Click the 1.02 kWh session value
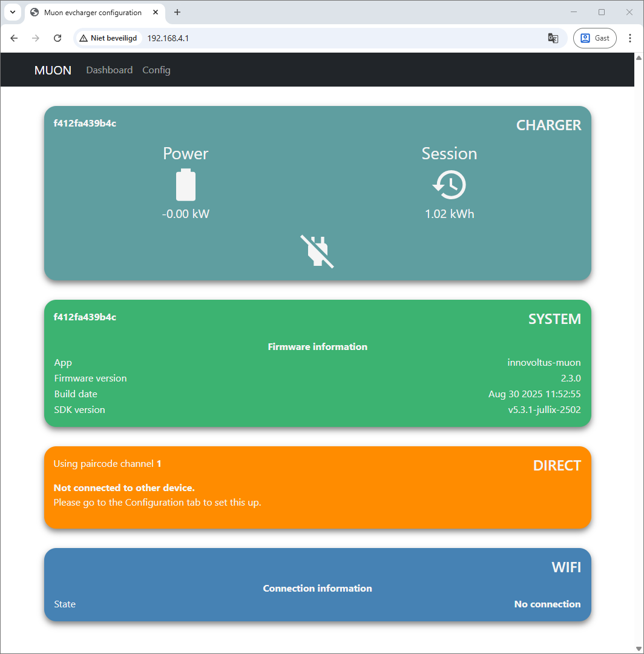Viewport: 644px width, 654px height. tap(449, 214)
